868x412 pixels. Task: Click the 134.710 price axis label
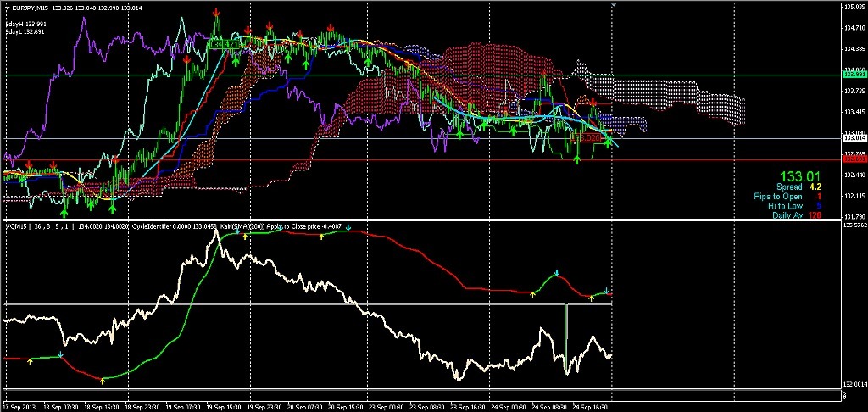(853, 27)
